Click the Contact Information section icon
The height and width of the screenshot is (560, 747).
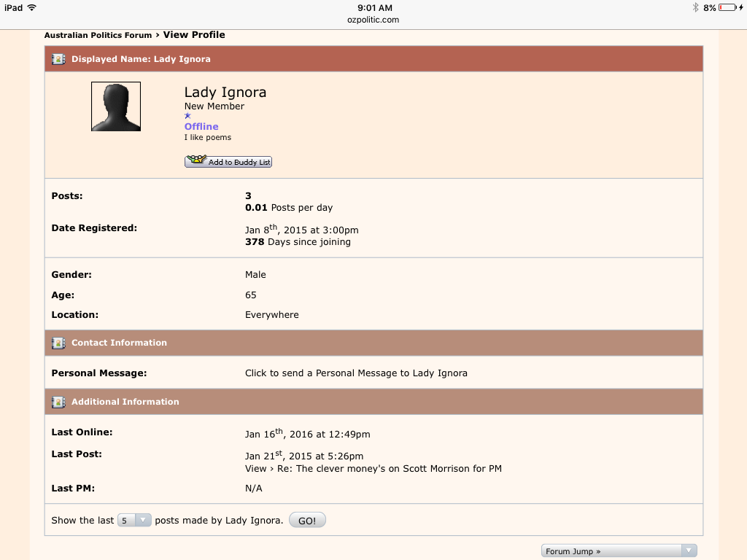pyautogui.click(x=59, y=343)
